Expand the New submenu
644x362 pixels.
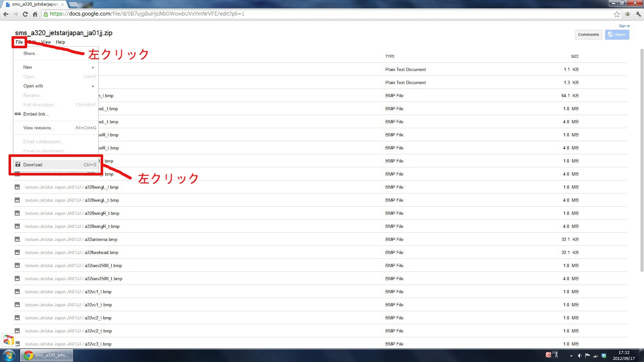56,67
